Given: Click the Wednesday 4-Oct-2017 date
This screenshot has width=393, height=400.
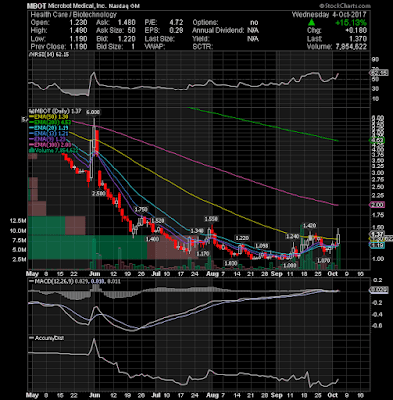Looking at the screenshot, I should (x=329, y=15).
